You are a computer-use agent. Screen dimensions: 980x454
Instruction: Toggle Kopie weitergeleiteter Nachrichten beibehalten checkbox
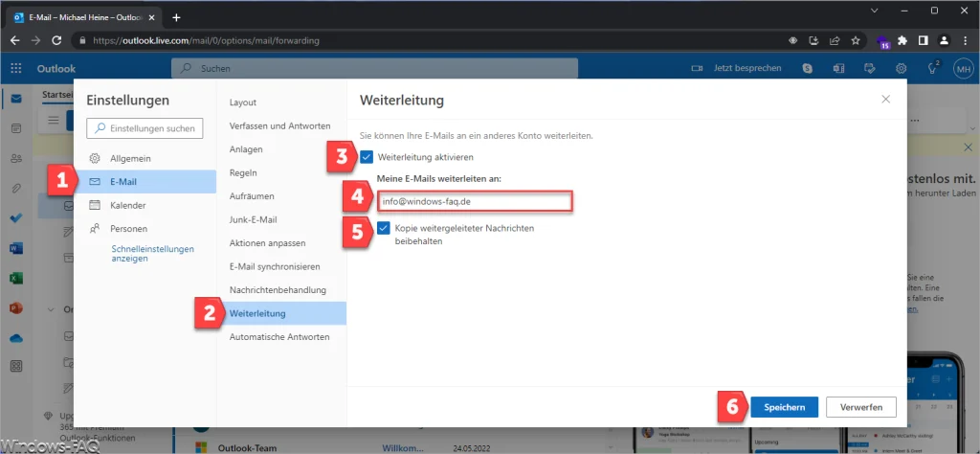tap(384, 229)
